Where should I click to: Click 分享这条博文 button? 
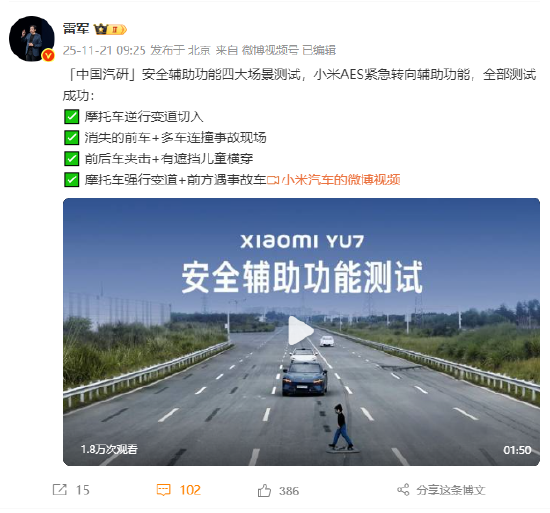450,490
